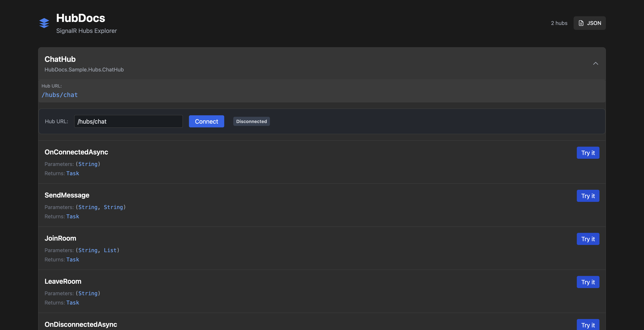Click the Disconnected status badge
644x330 pixels.
pos(251,121)
